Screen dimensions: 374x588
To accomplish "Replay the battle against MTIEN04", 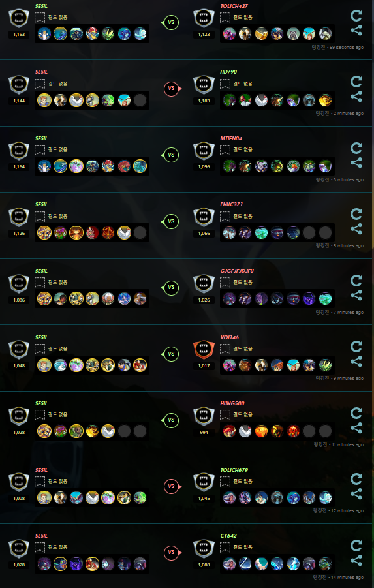I will pos(356,148).
